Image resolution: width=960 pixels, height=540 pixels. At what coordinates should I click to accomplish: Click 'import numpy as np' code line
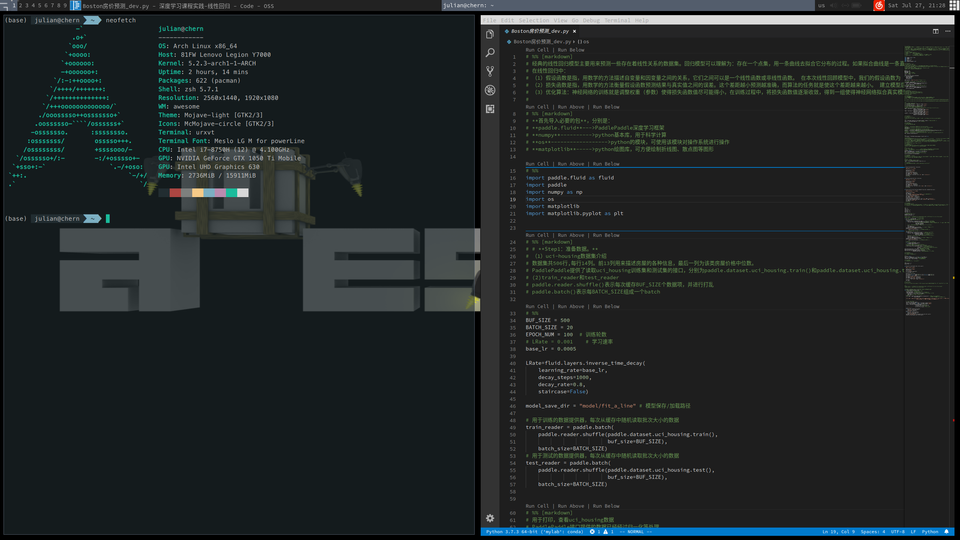click(x=553, y=192)
